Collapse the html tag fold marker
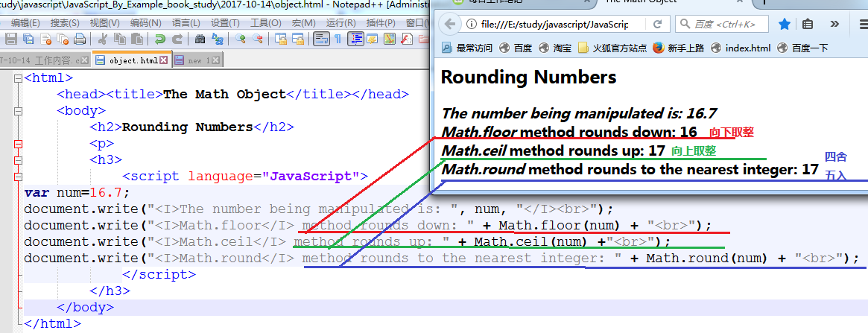Image resolution: width=868 pixels, height=333 pixels. click(19, 78)
